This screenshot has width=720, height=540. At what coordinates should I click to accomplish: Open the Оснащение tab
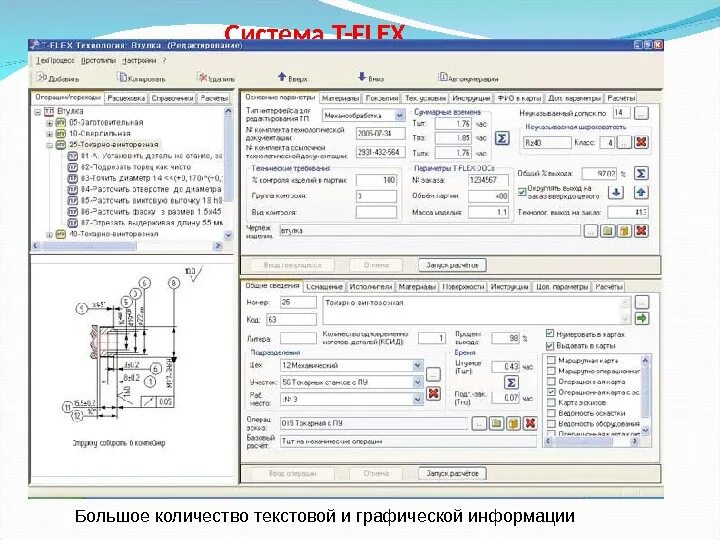click(324, 287)
